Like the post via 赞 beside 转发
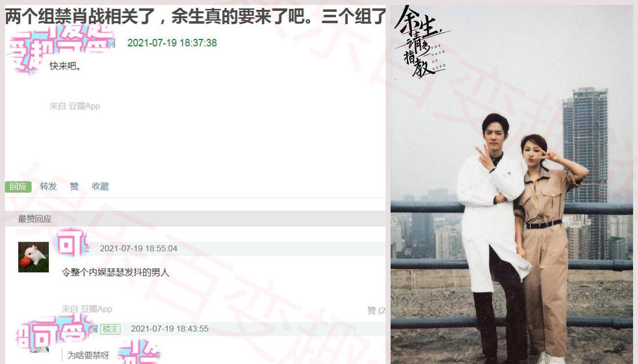This screenshot has height=364, width=638. tap(74, 186)
